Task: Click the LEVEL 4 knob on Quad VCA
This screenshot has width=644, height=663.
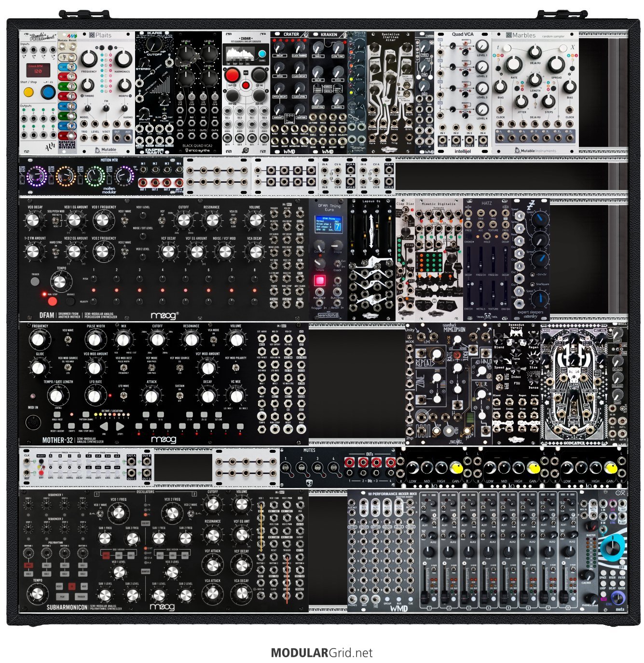Action: click(481, 109)
